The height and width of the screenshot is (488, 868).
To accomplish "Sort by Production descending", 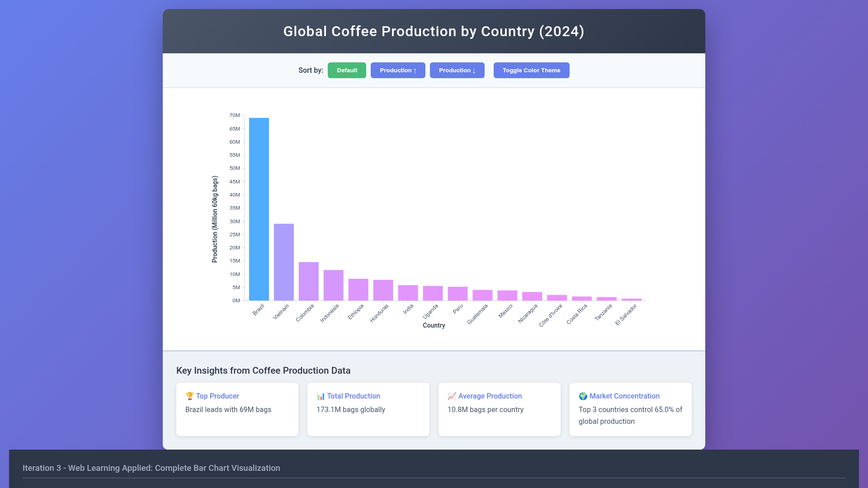I will 457,70.
